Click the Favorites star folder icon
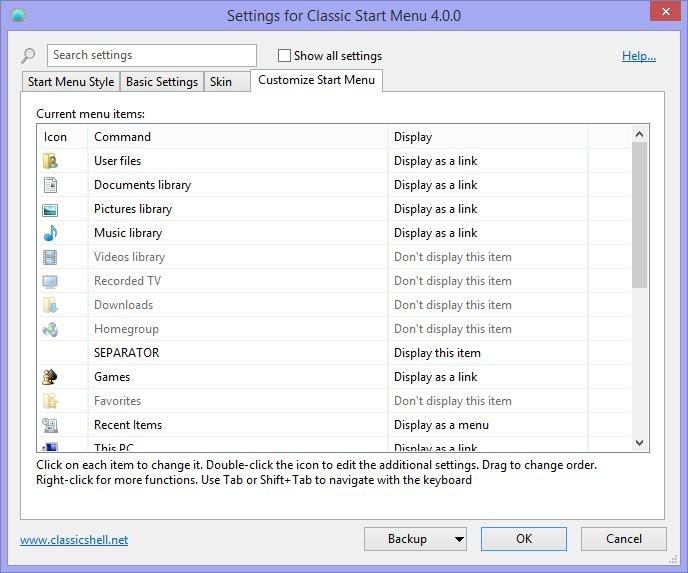 (x=50, y=401)
